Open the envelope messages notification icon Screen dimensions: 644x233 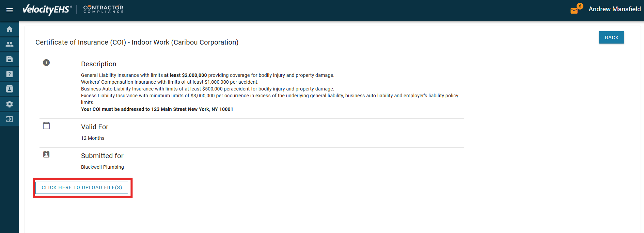pyautogui.click(x=574, y=11)
